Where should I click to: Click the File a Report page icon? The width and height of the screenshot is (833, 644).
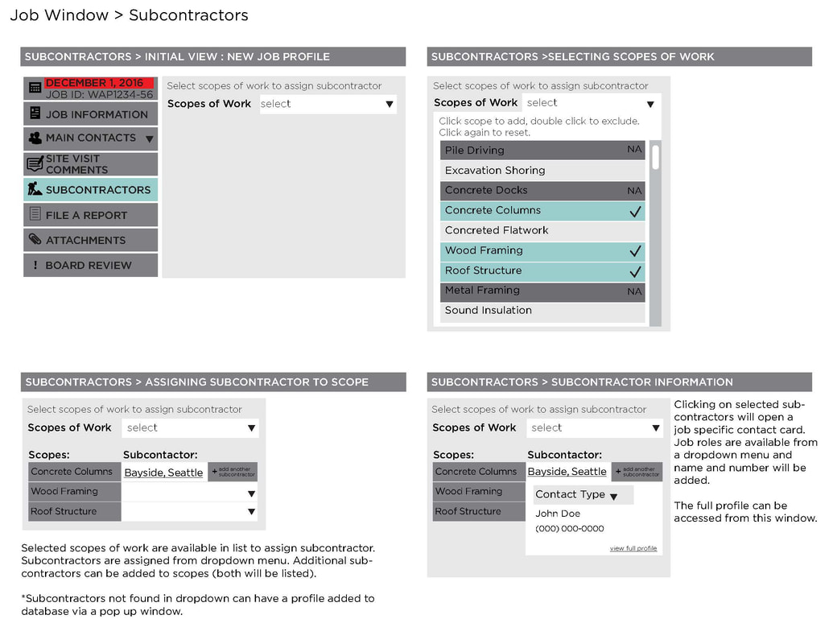click(x=35, y=214)
